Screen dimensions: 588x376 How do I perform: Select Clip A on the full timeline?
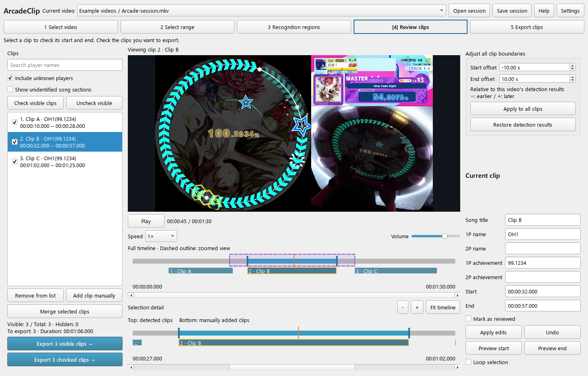click(x=201, y=271)
